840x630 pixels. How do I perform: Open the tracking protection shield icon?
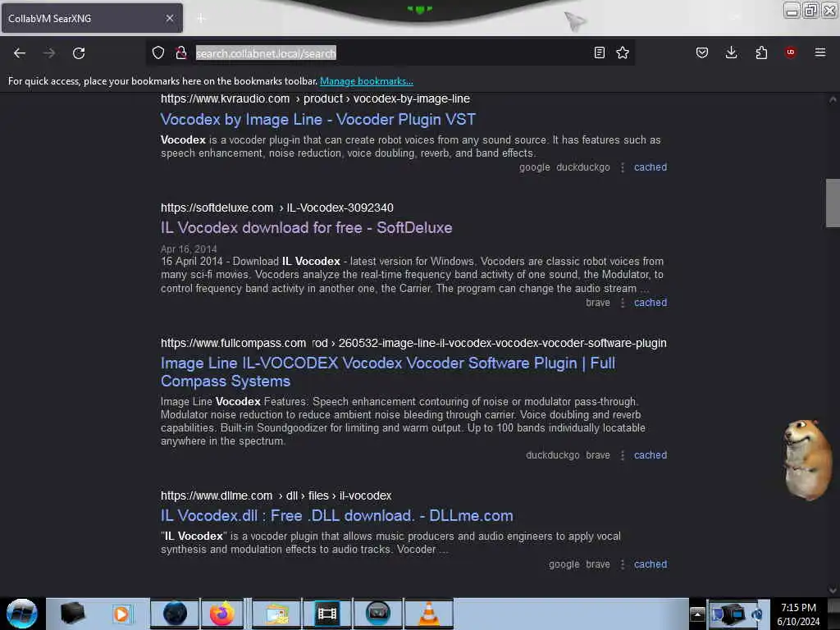pos(158,52)
